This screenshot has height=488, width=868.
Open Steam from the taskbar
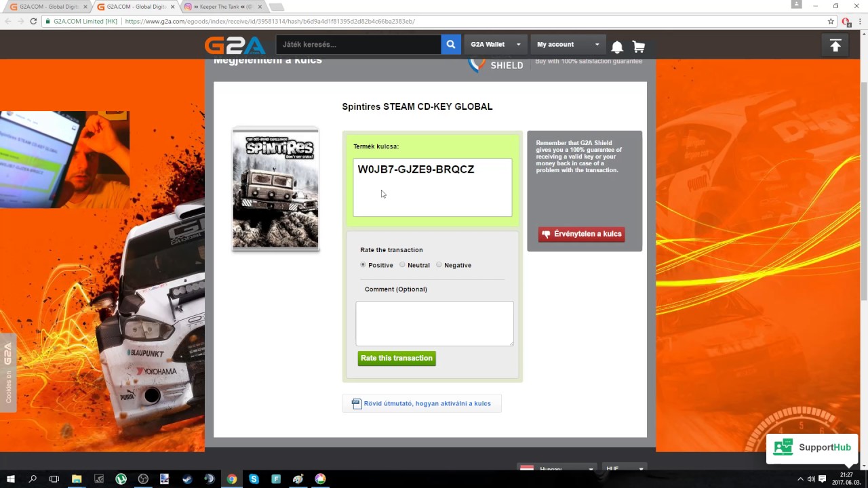[x=187, y=479]
